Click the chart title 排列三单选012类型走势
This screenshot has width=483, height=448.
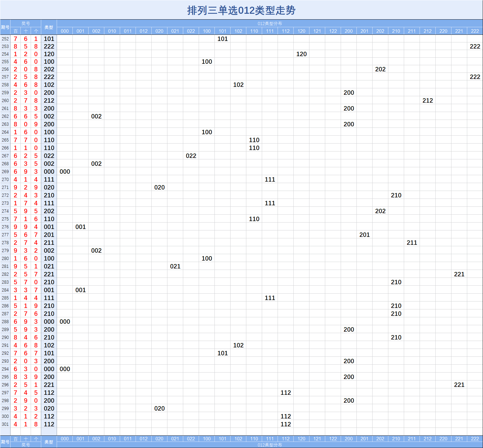coord(241,11)
